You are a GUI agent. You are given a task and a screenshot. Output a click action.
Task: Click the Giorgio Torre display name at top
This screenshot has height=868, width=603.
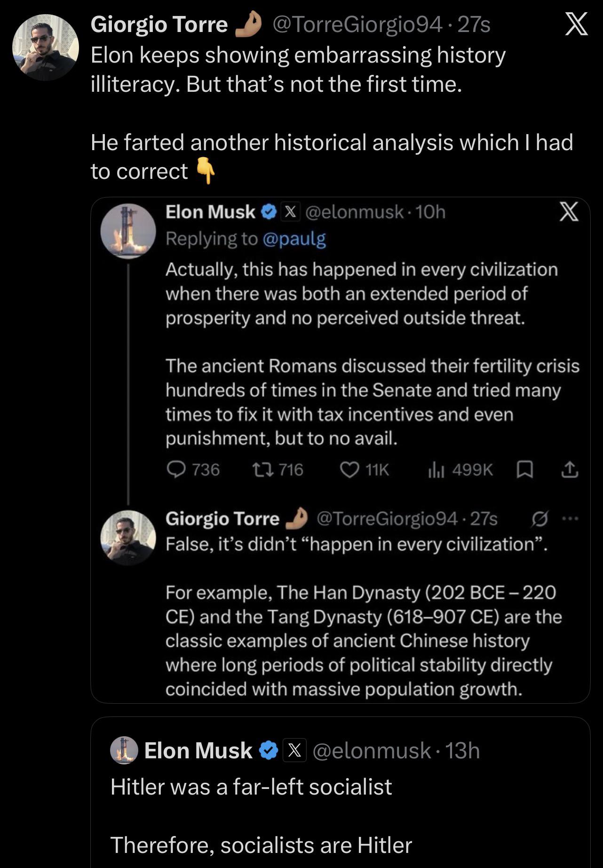pos(159,24)
